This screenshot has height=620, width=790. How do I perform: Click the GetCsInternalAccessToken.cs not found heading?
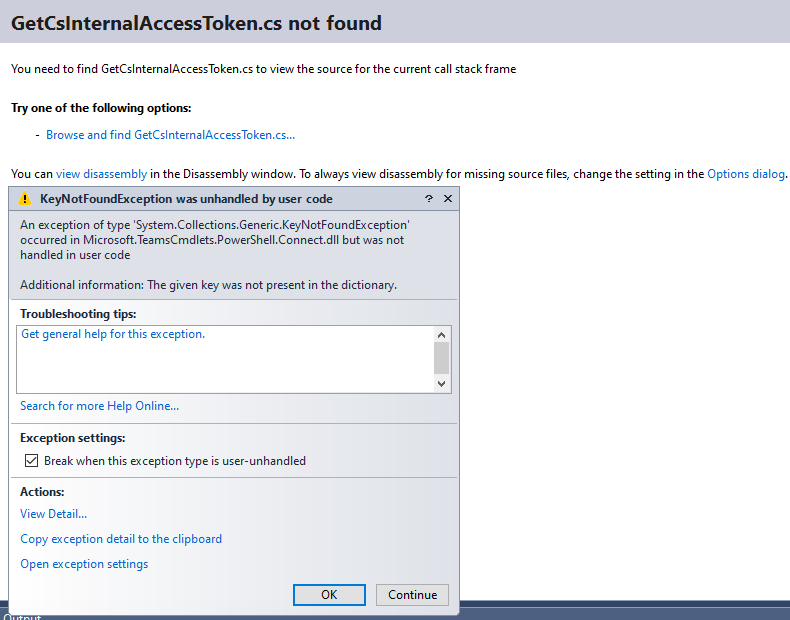click(196, 23)
